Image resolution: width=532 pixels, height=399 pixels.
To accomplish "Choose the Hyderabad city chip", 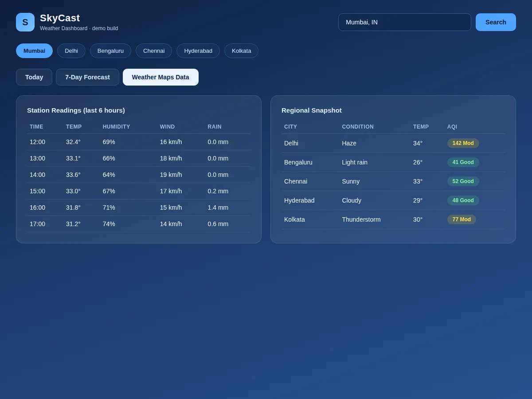I will [x=198, y=51].
